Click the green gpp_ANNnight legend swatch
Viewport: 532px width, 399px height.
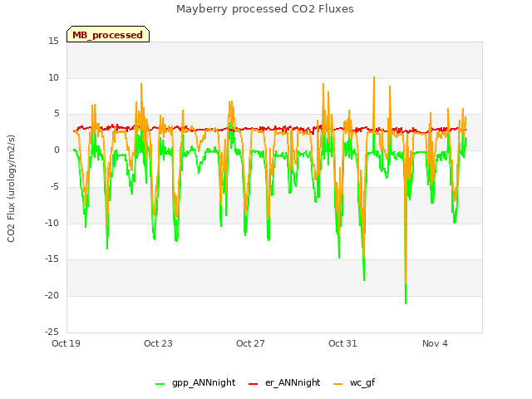pos(160,384)
